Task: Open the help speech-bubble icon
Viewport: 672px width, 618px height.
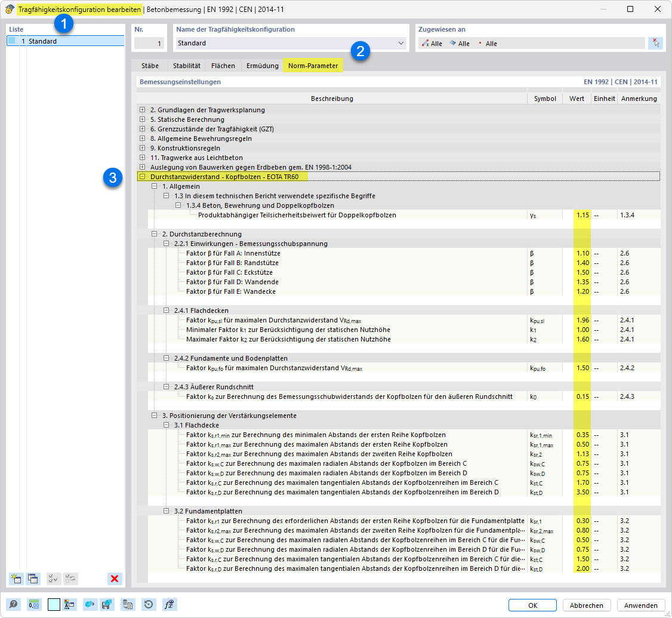Action: tap(13, 605)
